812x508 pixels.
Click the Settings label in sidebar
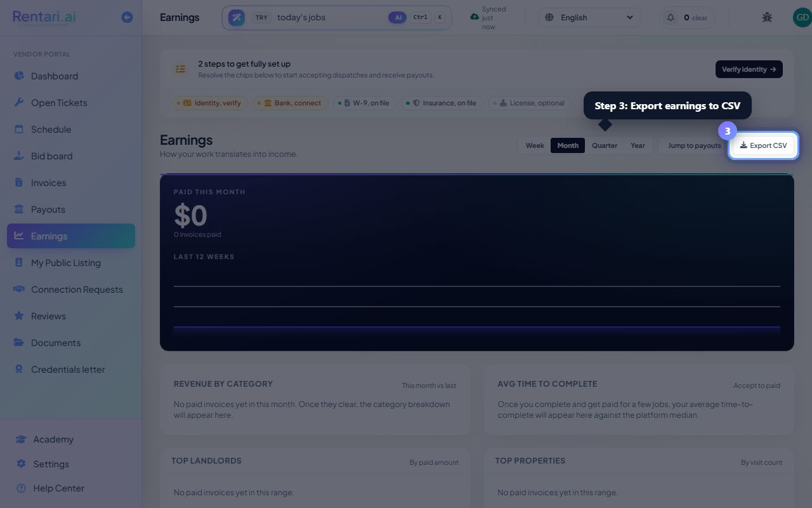51,464
